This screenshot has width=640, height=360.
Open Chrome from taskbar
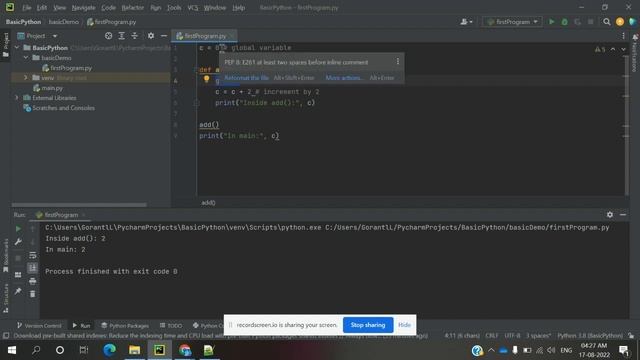click(184, 350)
